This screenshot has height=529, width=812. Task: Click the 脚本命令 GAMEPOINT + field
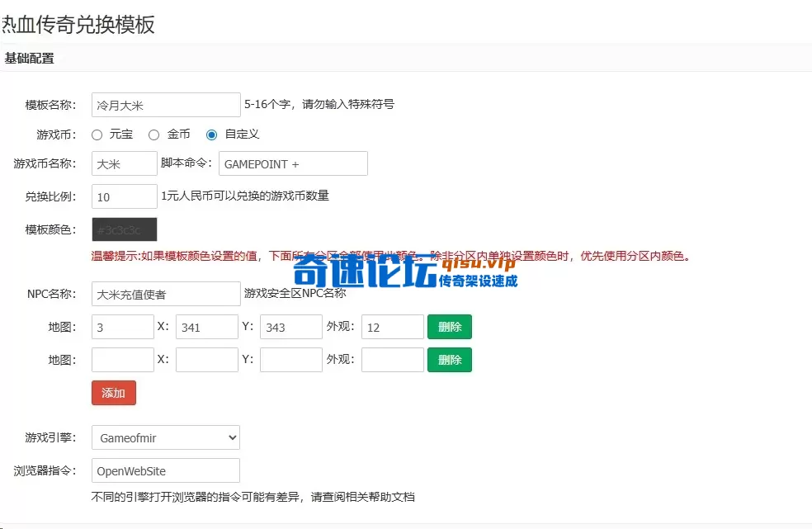(x=293, y=163)
